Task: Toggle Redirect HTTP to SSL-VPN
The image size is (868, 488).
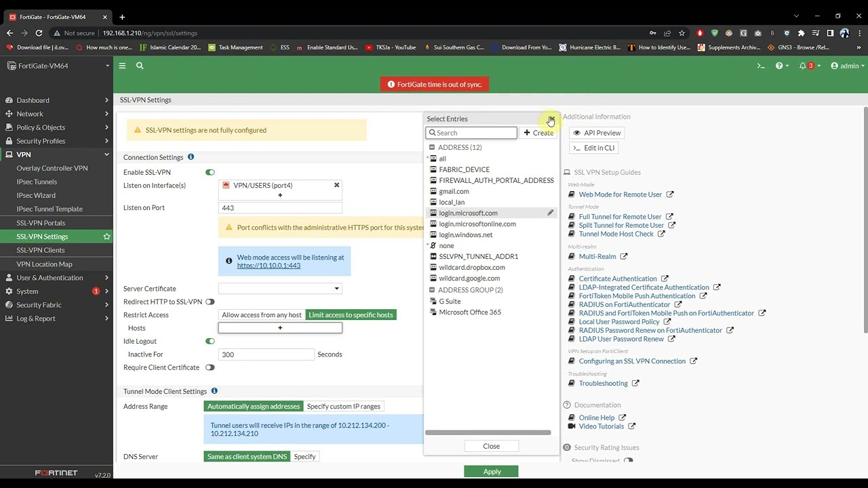Action: point(210,302)
